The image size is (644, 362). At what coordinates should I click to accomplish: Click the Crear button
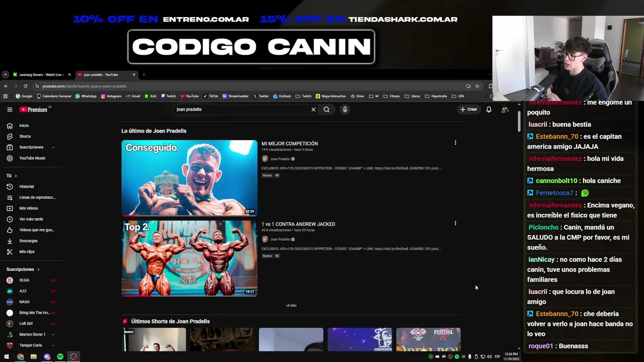tap(468, 109)
